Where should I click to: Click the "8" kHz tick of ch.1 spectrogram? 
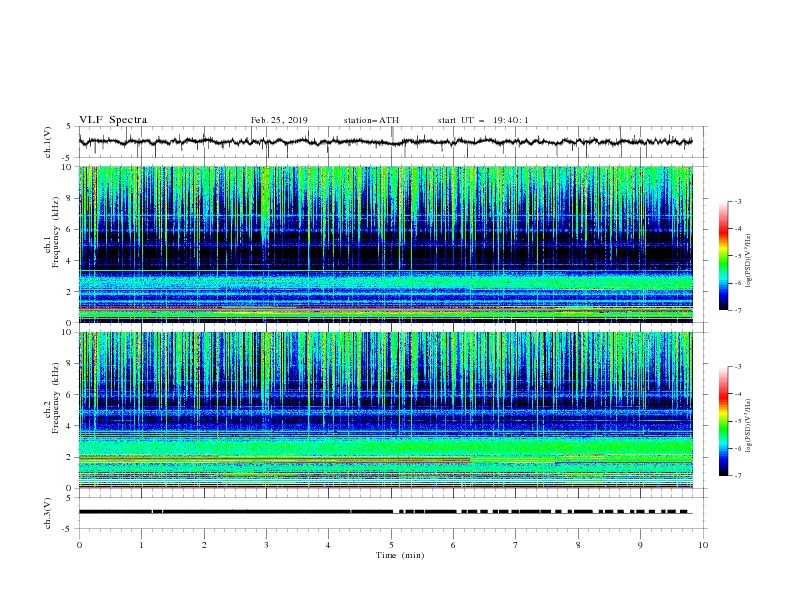(x=69, y=198)
